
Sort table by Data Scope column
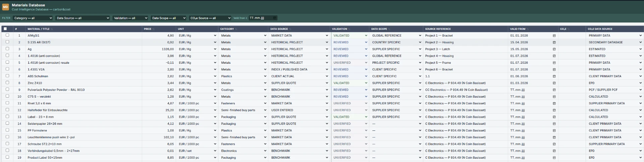point(389,29)
